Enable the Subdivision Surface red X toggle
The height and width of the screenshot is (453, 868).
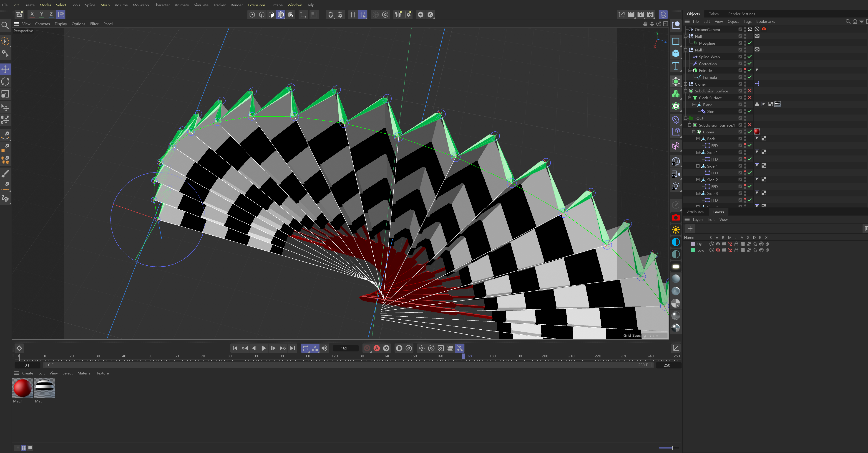[750, 91]
